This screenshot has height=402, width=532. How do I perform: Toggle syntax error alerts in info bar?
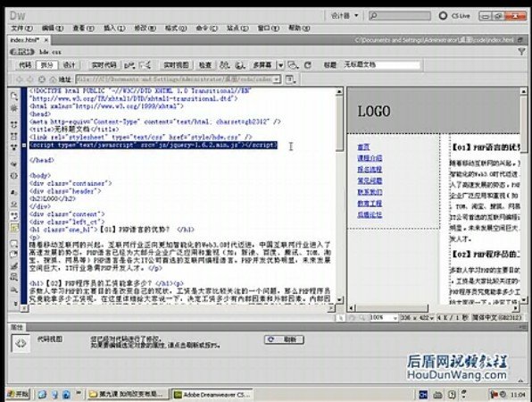(x=14, y=228)
